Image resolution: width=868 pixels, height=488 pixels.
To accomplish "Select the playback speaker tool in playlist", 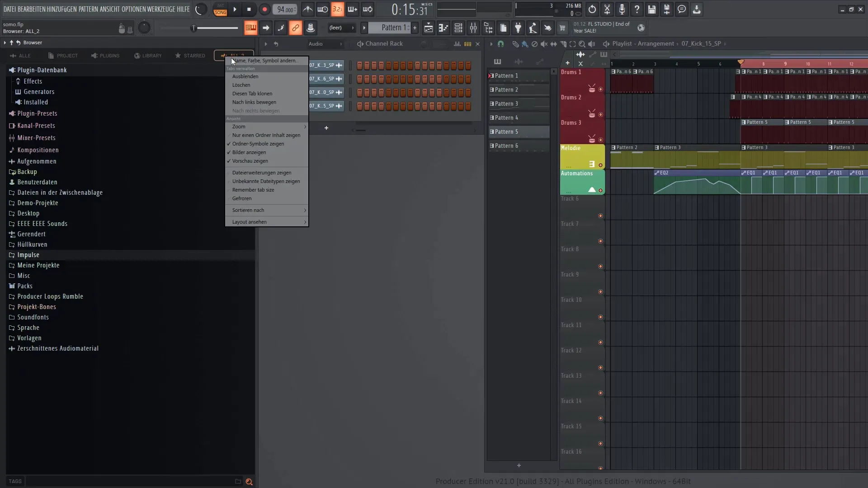I will click(x=591, y=44).
